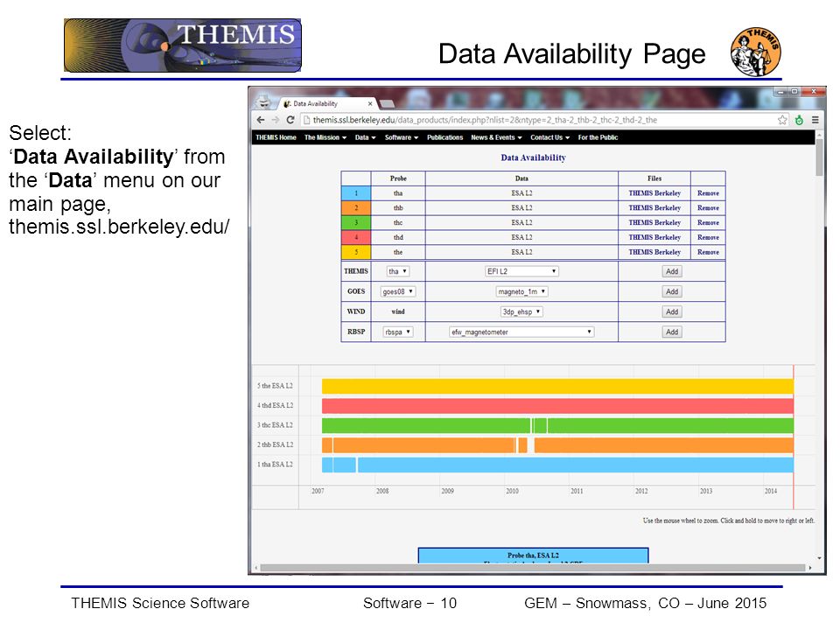
Task: Open THEMIS Berkeley link for thb
Action: tap(654, 208)
